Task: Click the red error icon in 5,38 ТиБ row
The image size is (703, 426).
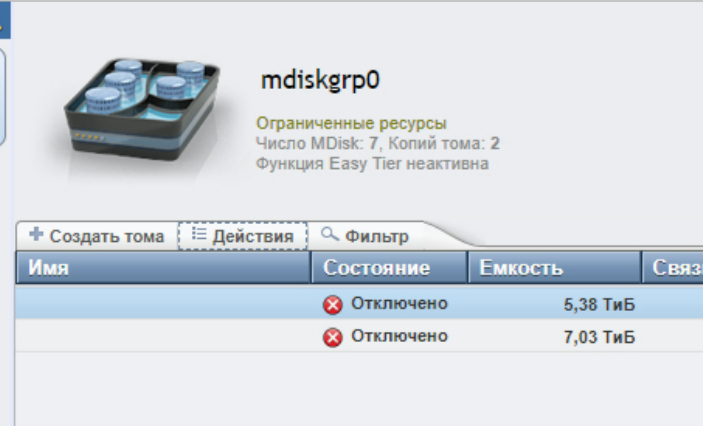Action: click(333, 305)
